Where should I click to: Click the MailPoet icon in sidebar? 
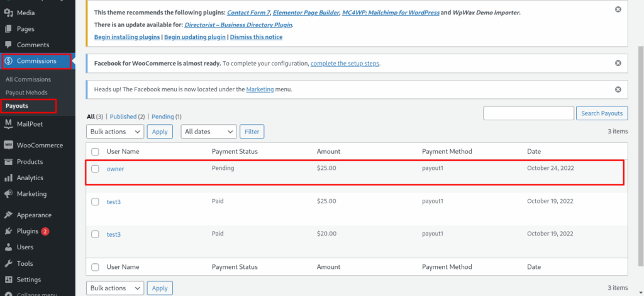pyautogui.click(x=9, y=123)
